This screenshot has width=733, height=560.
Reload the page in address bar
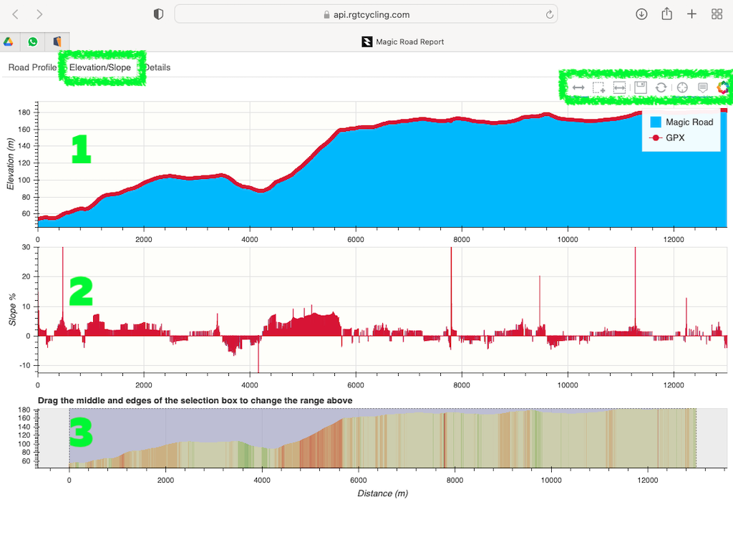pyautogui.click(x=549, y=14)
